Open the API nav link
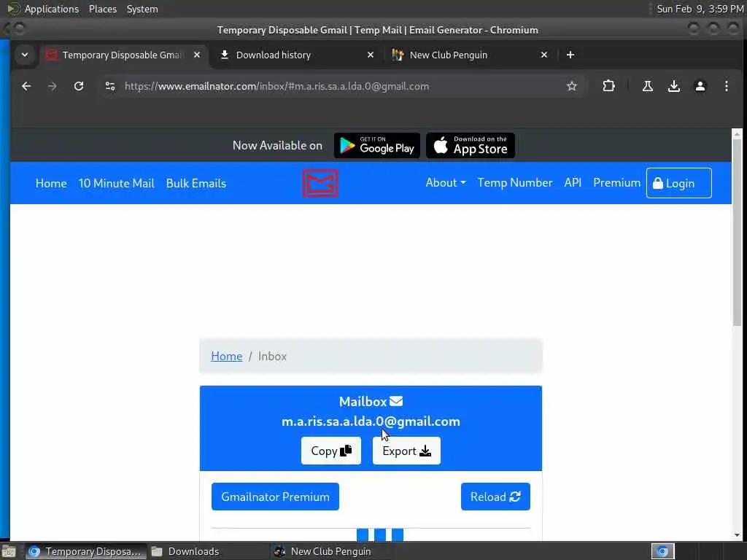 (x=573, y=183)
